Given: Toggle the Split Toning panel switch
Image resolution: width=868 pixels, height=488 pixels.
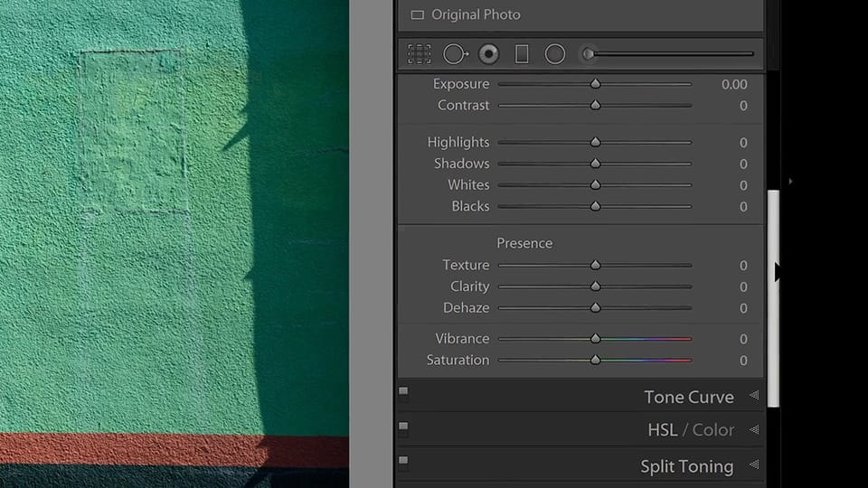Looking at the screenshot, I should [403, 463].
